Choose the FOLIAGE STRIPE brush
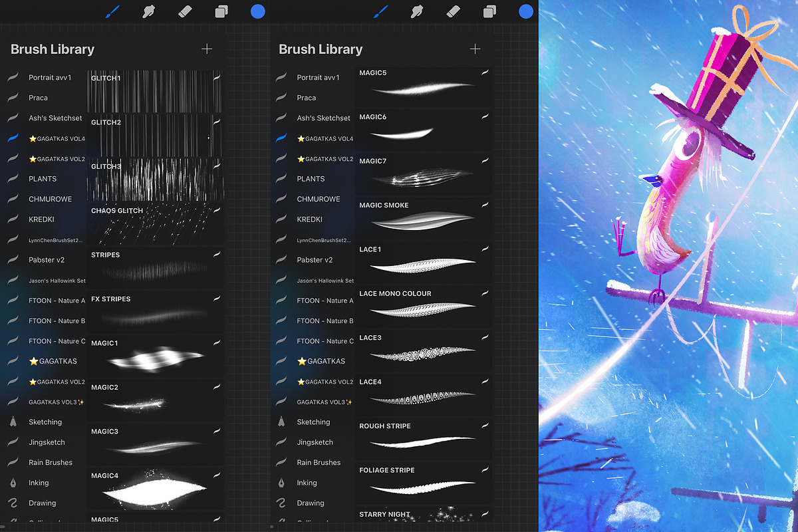The image size is (798, 532). point(424,483)
